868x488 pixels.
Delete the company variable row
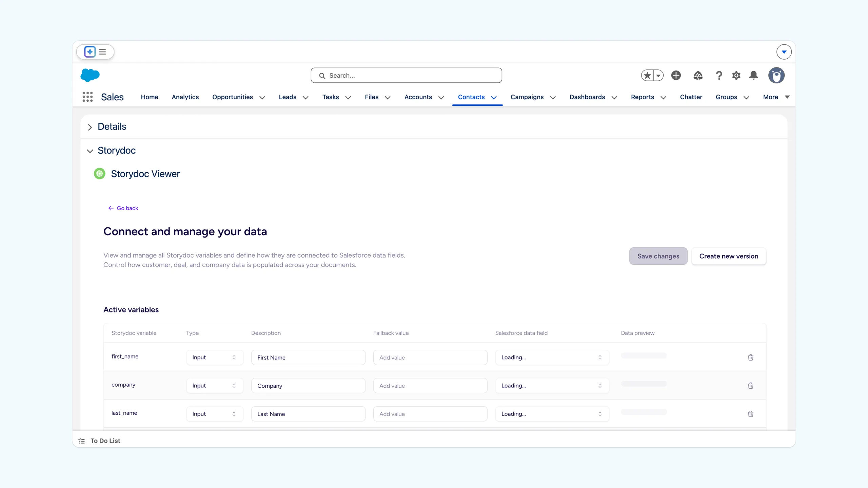coord(751,386)
